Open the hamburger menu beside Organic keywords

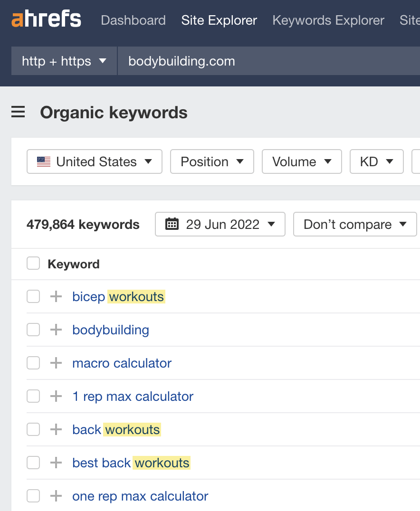[18, 112]
